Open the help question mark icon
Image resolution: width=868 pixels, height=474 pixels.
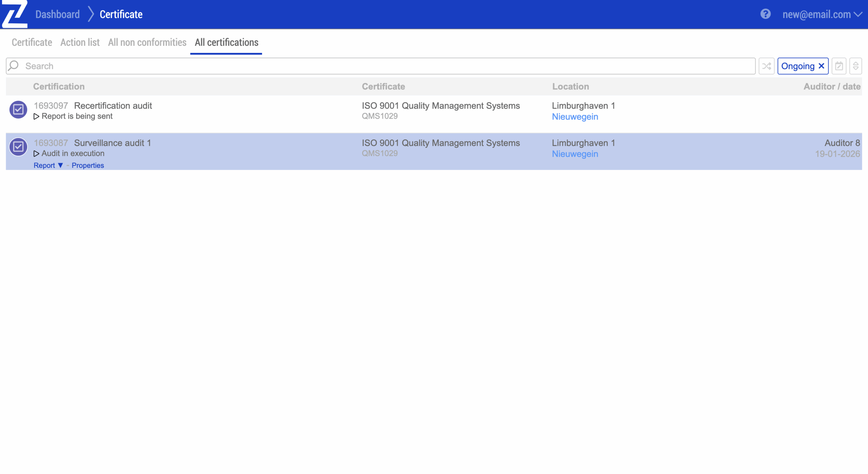(765, 14)
